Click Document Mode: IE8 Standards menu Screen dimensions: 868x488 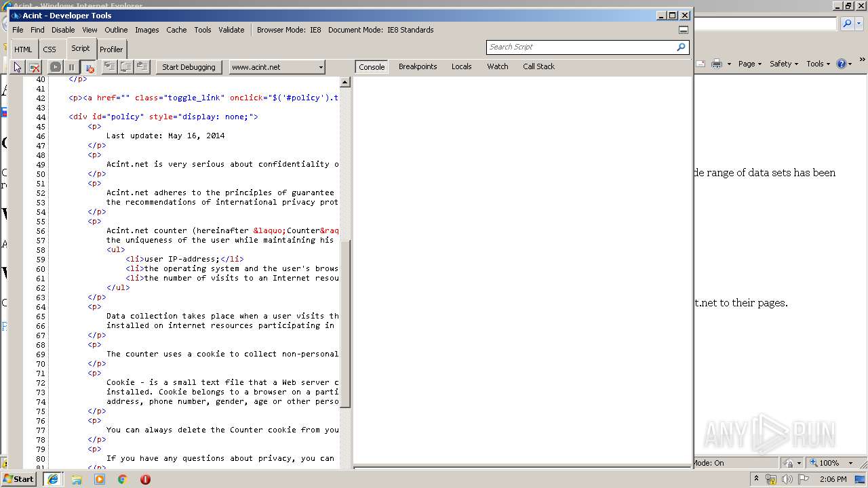point(381,30)
